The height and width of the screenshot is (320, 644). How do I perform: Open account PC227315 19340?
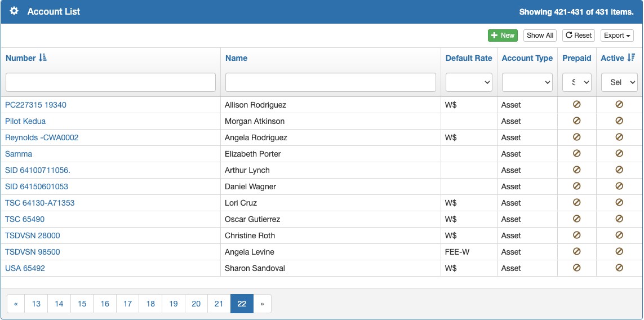pos(35,105)
